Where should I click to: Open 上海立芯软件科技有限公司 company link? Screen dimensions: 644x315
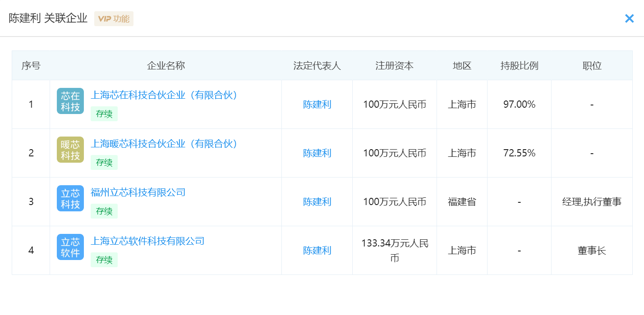(147, 241)
